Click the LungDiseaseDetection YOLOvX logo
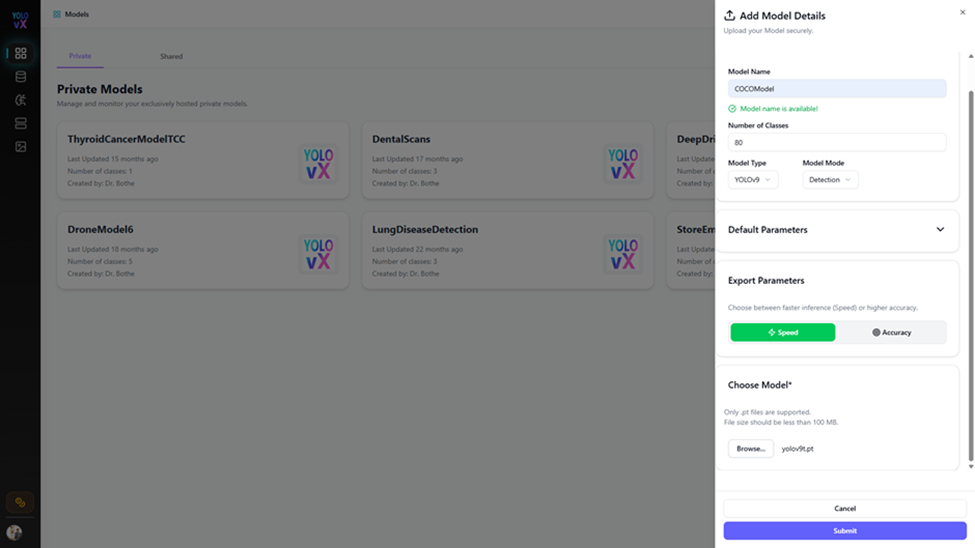The width and height of the screenshot is (975, 548). 623,254
